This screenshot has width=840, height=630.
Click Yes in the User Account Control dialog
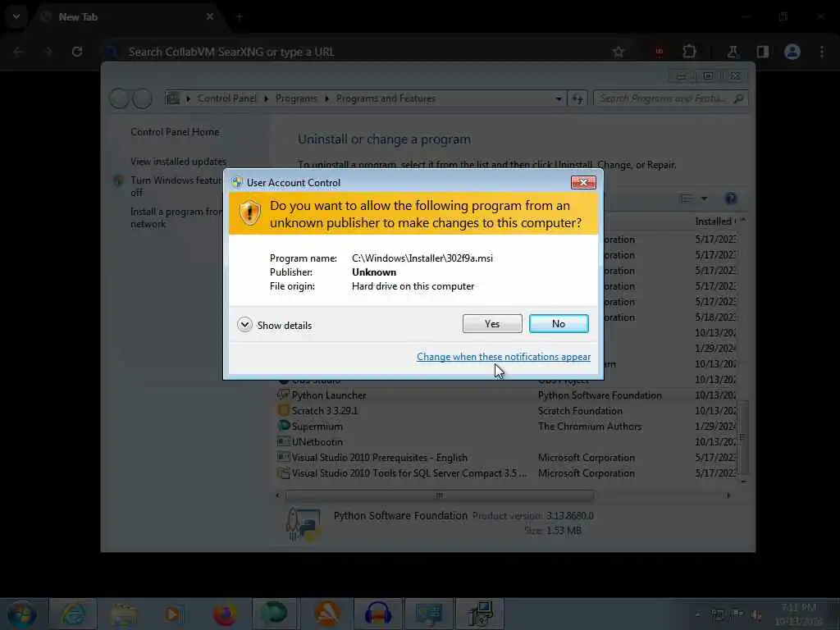pos(492,323)
